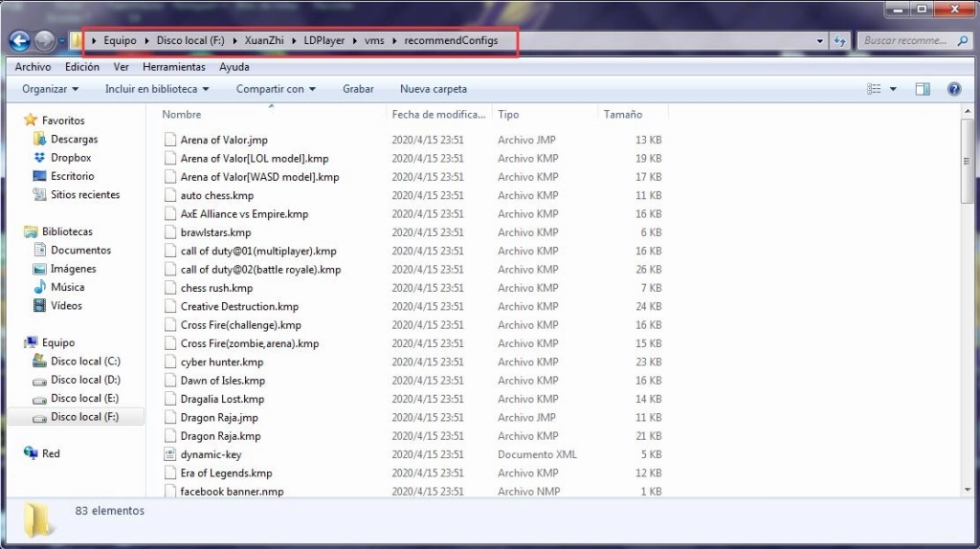Open the Help question mark icon
Viewport: 980px width, 549px height.
(x=954, y=89)
